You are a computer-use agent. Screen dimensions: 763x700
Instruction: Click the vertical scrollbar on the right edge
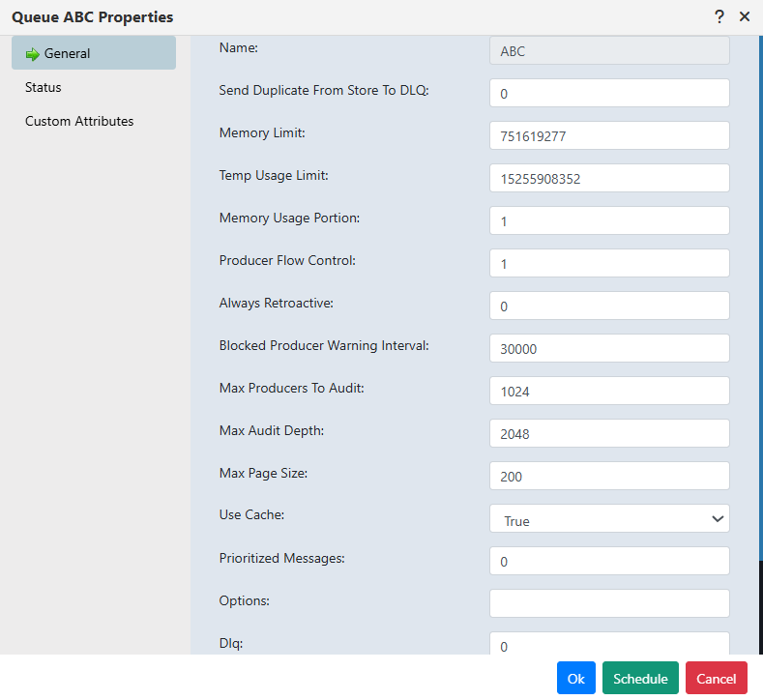click(x=761, y=297)
